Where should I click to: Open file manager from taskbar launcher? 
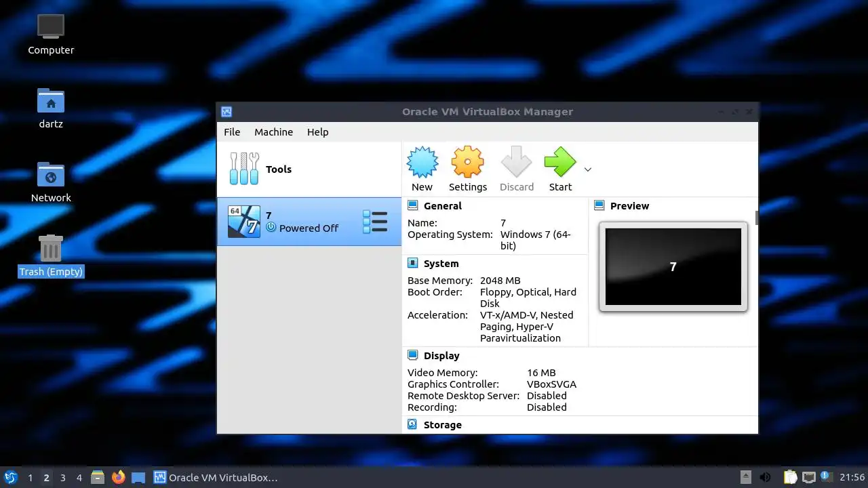(x=98, y=477)
